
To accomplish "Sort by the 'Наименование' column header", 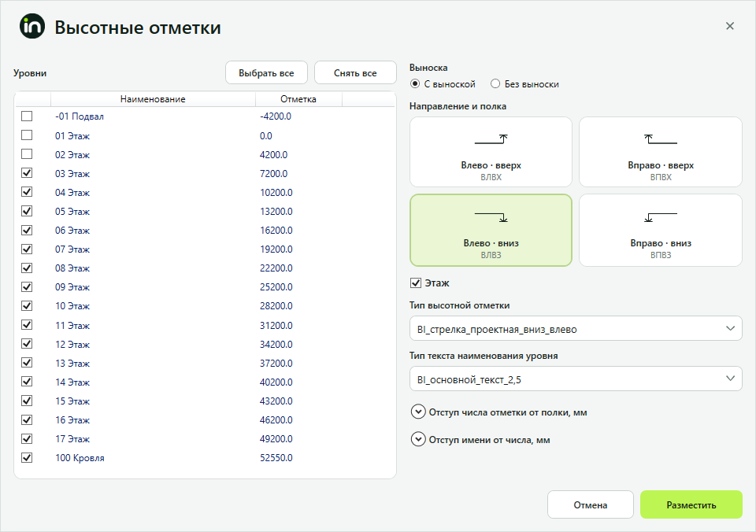I will [x=153, y=99].
